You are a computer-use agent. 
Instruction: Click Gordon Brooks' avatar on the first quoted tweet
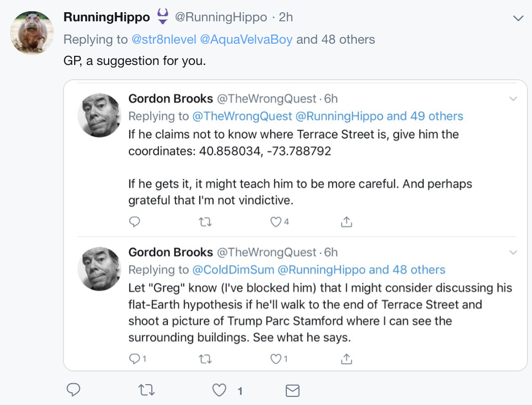tap(99, 115)
